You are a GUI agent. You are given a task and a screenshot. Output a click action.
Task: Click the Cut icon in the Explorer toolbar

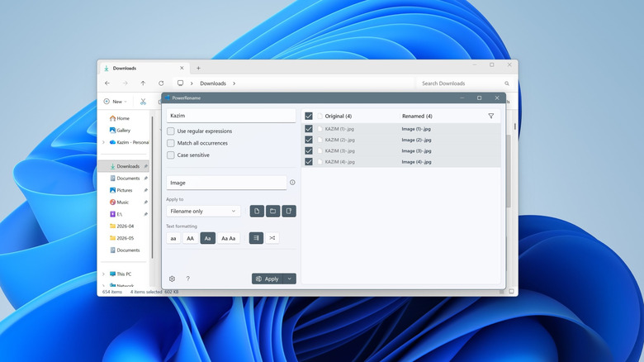[143, 102]
